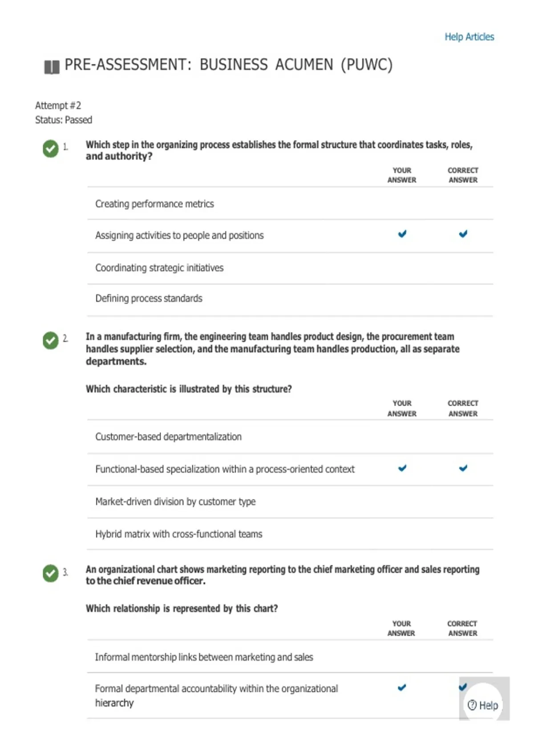Image resolution: width=534 pixels, height=756 pixels.
Task: Click Your Answer check for Assigning activities
Action: click(402, 234)
